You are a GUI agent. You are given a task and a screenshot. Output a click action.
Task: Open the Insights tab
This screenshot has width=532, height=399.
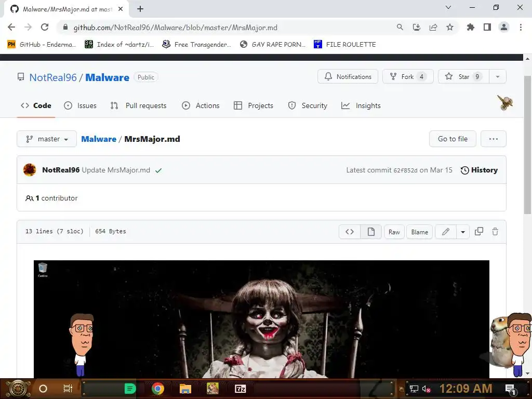361,105
